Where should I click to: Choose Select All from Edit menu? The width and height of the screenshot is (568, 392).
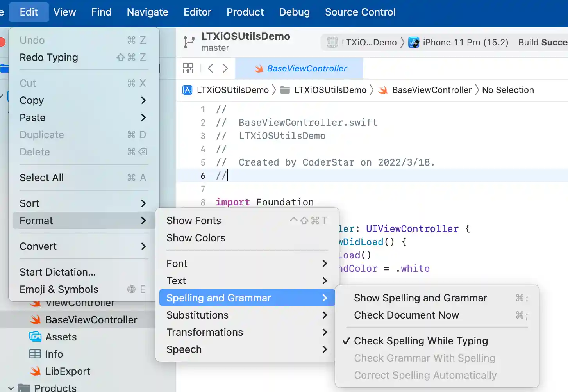click(x=42, y=178)
